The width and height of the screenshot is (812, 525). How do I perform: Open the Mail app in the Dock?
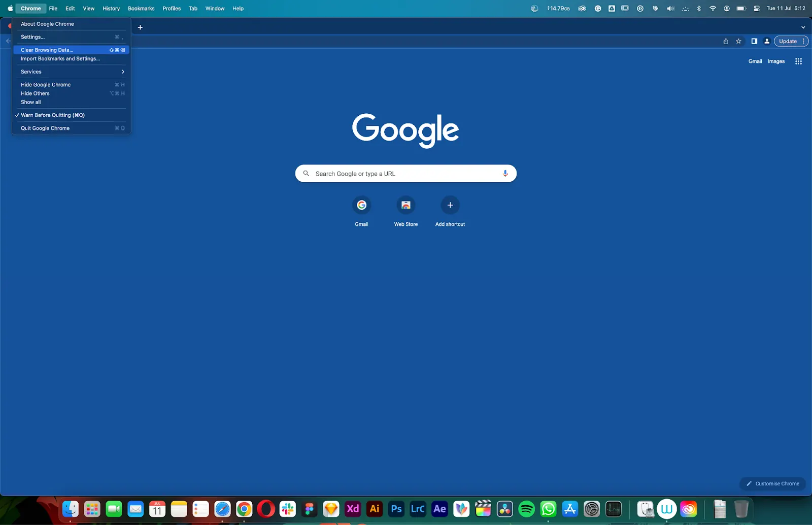pos(136,509)
